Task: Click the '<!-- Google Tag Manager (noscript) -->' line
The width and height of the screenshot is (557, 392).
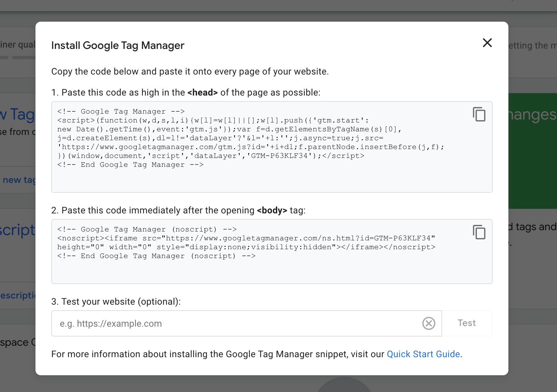Action: point(147,229)
